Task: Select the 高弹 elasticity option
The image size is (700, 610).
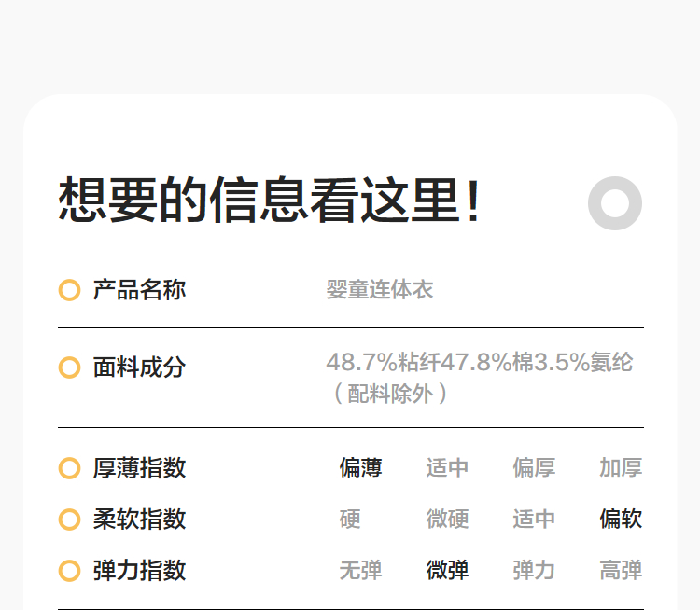Action: pyautogui.click(x=621, y=570)
